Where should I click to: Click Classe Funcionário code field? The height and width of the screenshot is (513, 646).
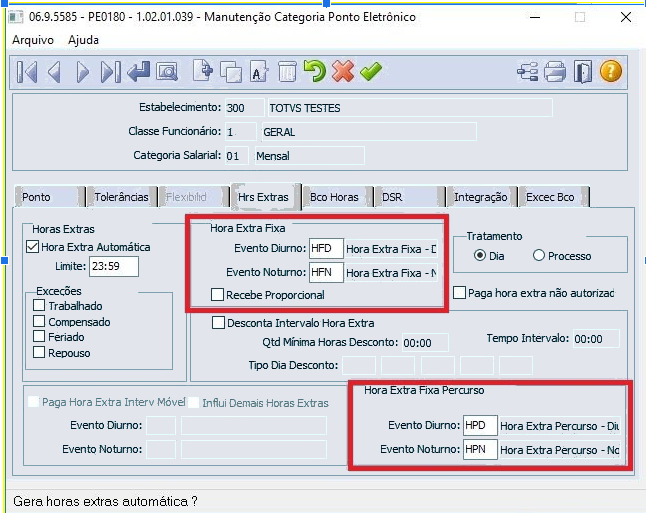click(x=241, y=132)
